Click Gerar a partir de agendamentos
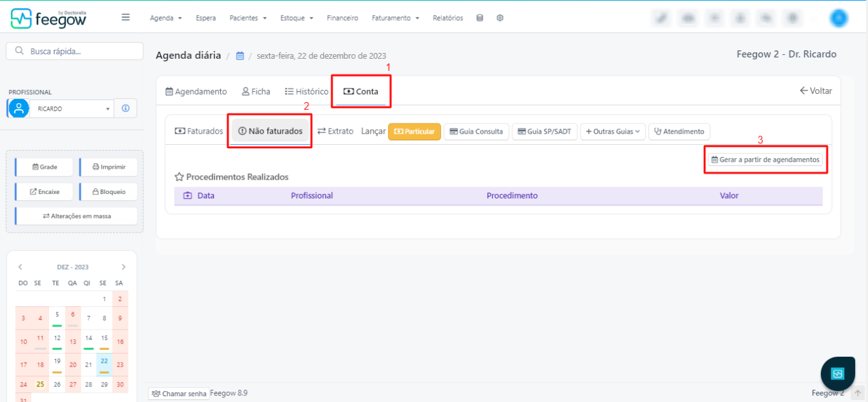 [x=765, y=160]
